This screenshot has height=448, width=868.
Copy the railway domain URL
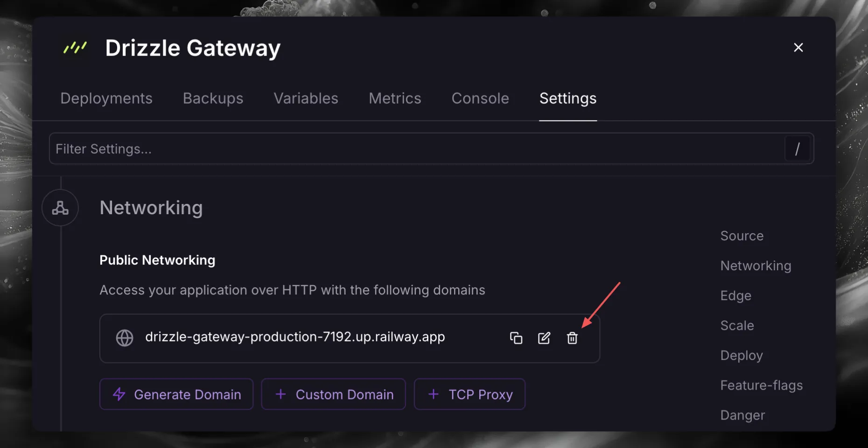[x=516, y=338]
